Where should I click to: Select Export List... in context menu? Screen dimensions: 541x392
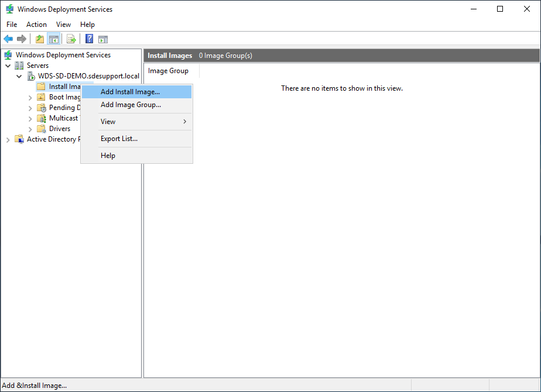pyautogui.click(x=136, y=139)
